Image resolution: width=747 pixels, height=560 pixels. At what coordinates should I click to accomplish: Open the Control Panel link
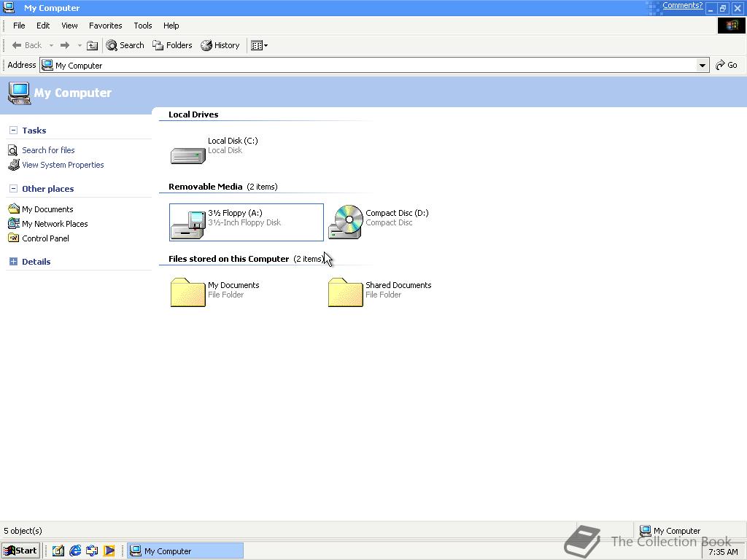tap(45, 238)
